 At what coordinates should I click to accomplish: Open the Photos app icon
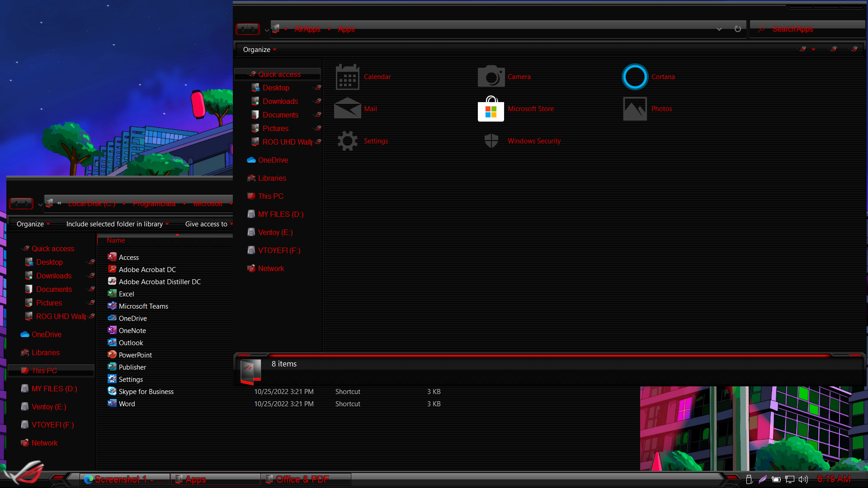point(635,109)
